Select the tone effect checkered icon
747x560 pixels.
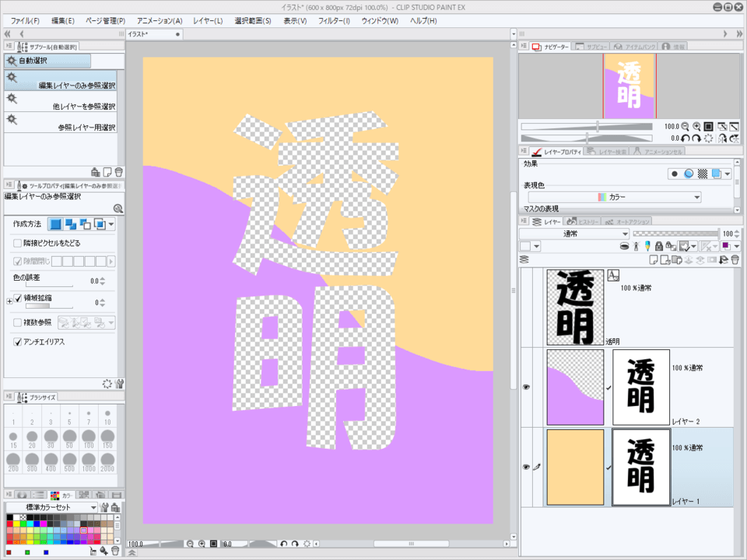pyautogui.click(x=702, y=173)
